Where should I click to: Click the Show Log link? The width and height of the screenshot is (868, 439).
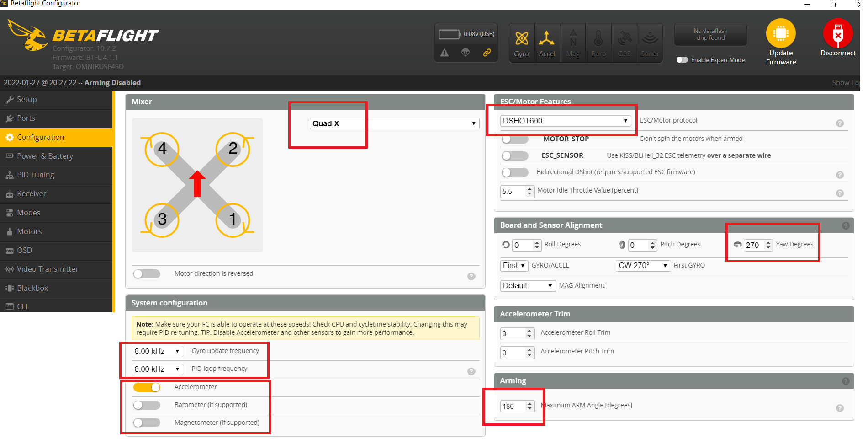pyautogui.click(x=846, y=83)
